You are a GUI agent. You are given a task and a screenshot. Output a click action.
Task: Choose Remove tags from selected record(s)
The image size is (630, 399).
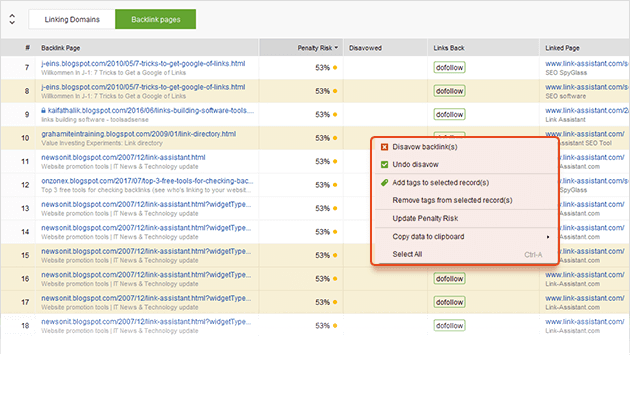(x=452, y=200)
